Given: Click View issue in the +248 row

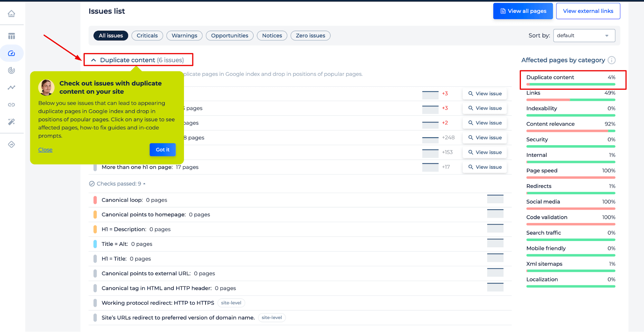Looking at the screenshot, I should click(485, 138).
